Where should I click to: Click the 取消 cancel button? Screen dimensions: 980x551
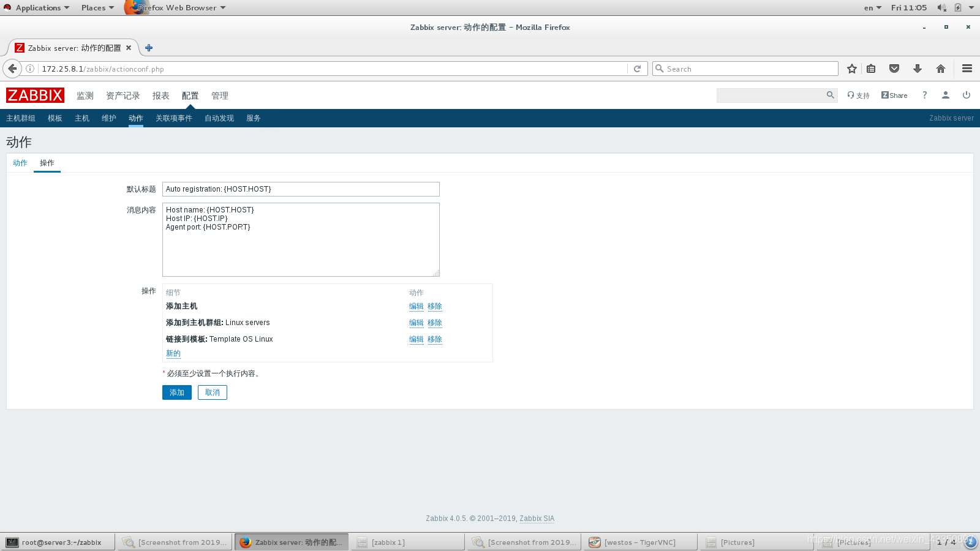point(213,392)
